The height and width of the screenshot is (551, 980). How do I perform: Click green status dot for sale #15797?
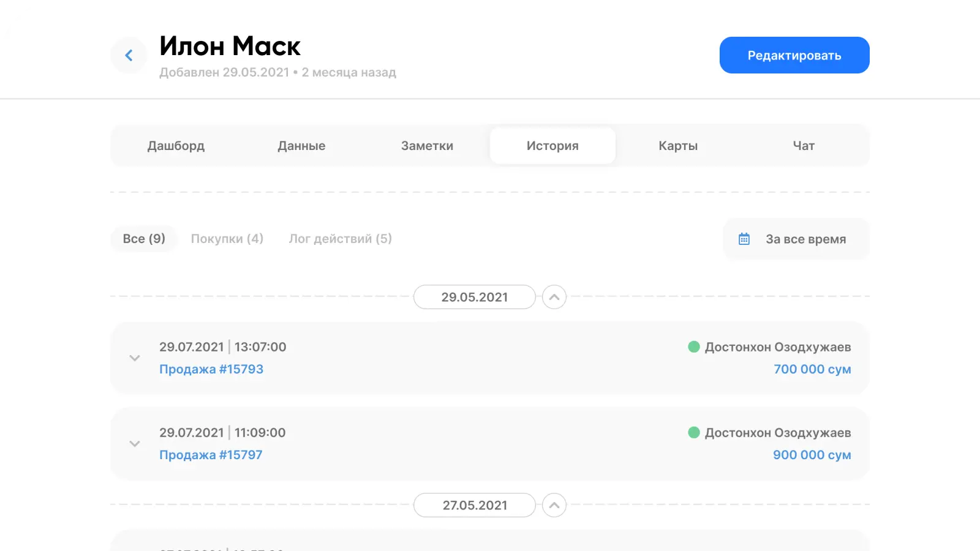(x=694, y=432)
